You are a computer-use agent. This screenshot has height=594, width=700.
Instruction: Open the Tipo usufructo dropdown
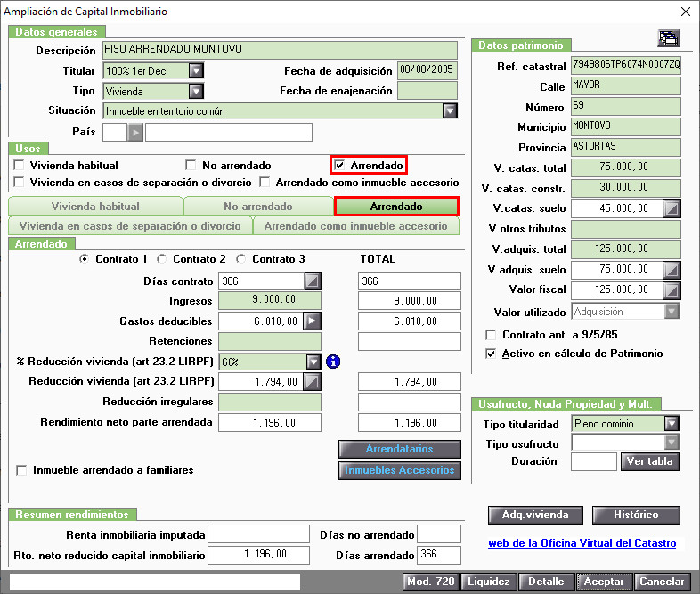tap(672, 443)
